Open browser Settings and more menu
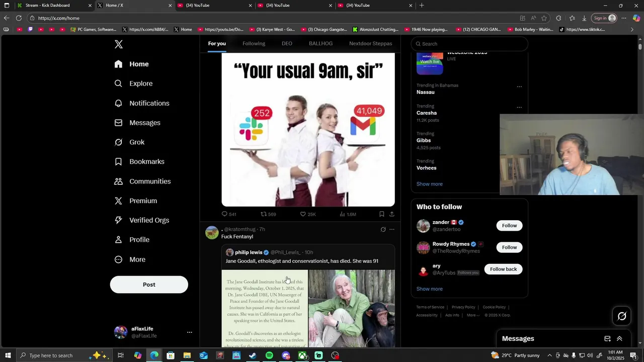The image size is (644, 362). (x=624, y=18)
